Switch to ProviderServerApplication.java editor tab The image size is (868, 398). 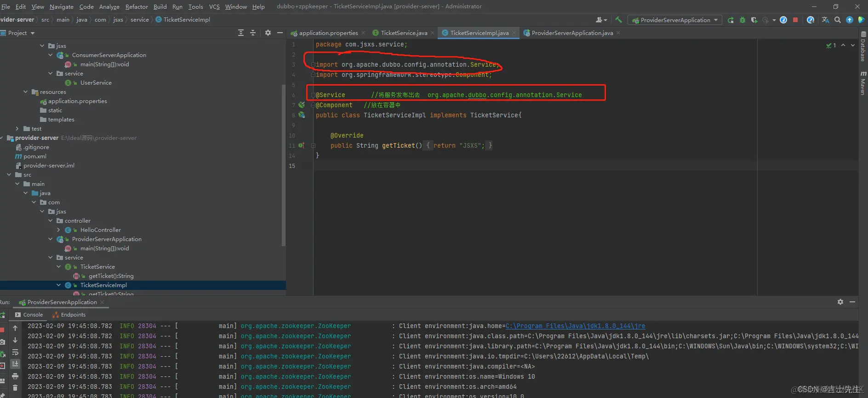(x=572, y=33)
